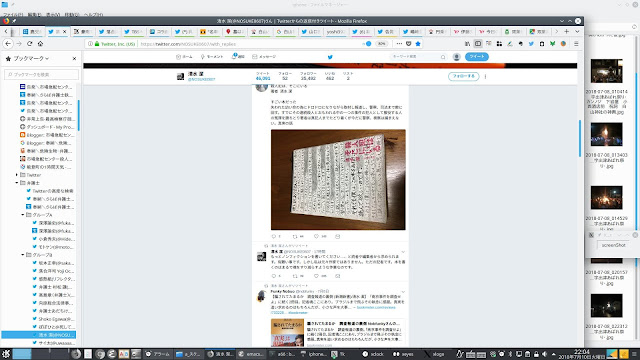Click the volume icon in system tray

click(x=544, y=354)
